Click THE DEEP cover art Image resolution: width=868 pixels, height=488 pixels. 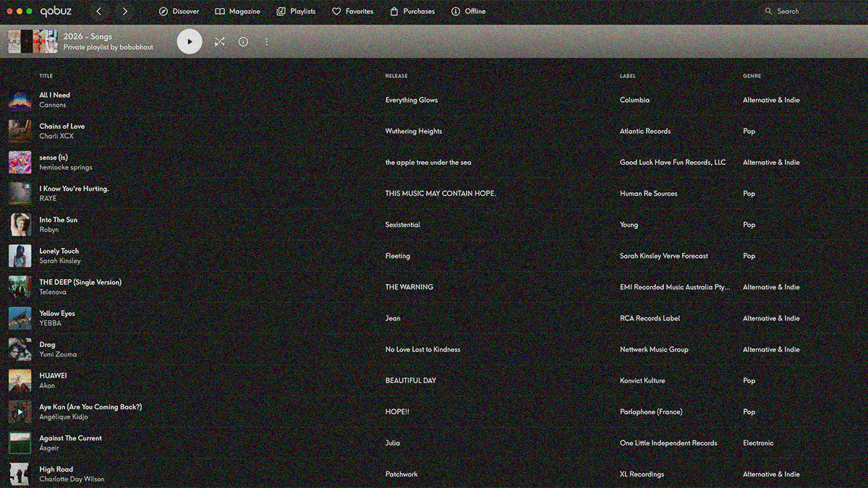20,287
